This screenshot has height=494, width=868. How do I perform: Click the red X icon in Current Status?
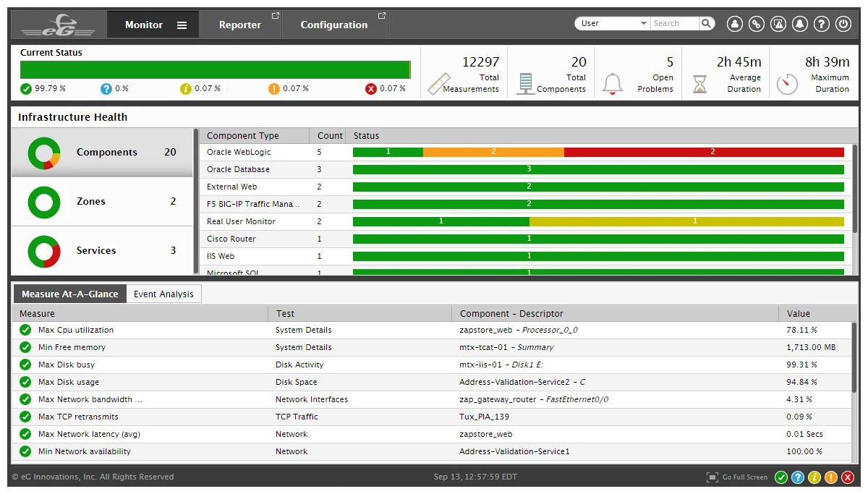coord(371,89)
